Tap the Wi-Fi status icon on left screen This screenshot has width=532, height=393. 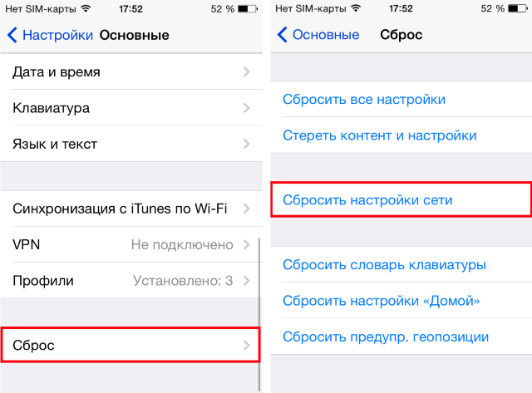click(86, 9)
